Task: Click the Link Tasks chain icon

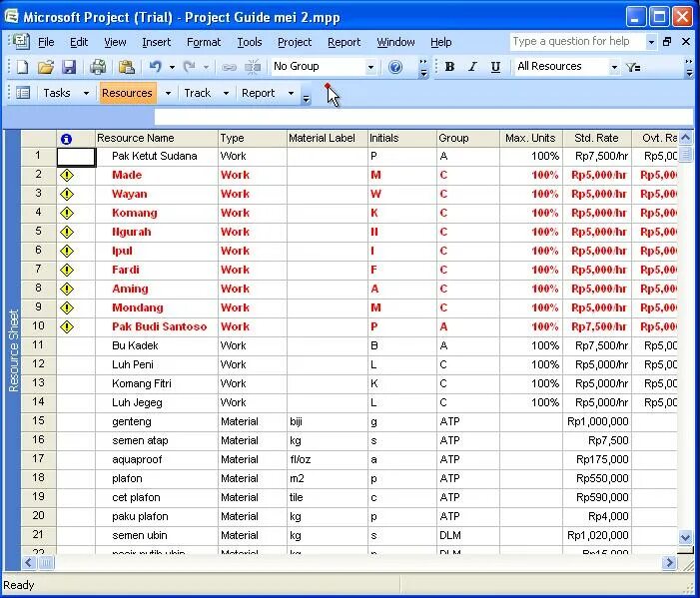Action: pyautogui.click(x=229, y=67)
